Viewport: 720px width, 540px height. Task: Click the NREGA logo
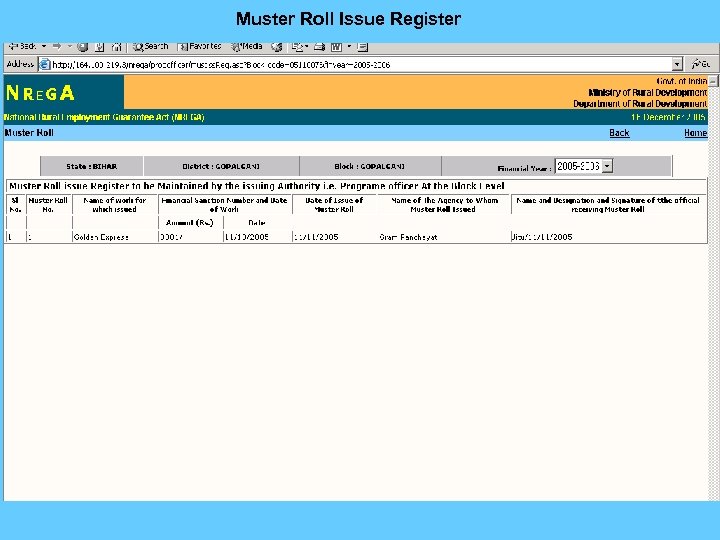[x=40, y=93]
